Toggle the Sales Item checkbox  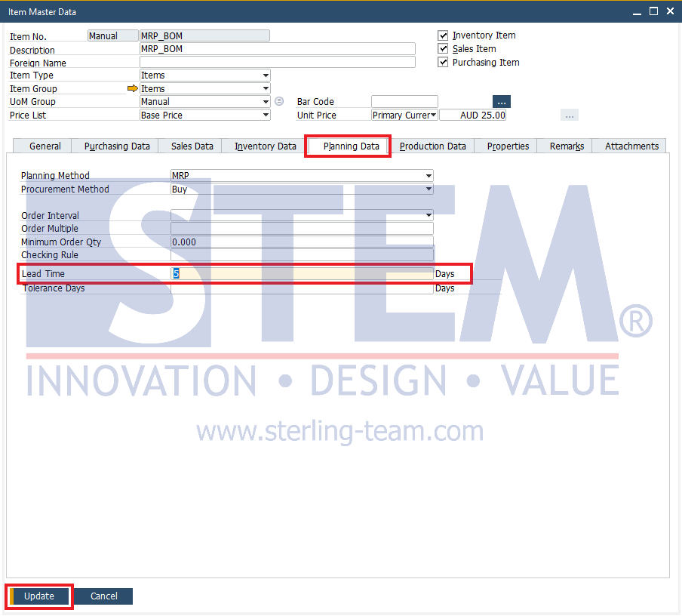coord(444,49)
